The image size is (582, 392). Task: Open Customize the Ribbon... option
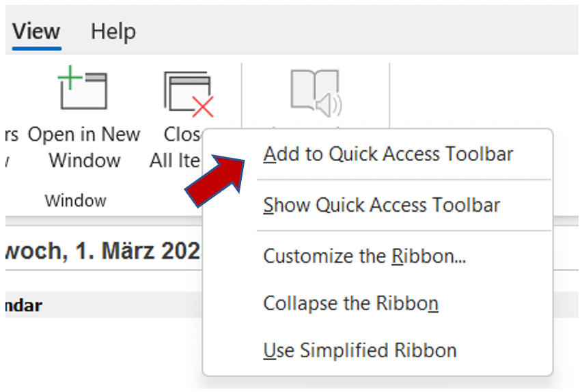coord(365,256)
